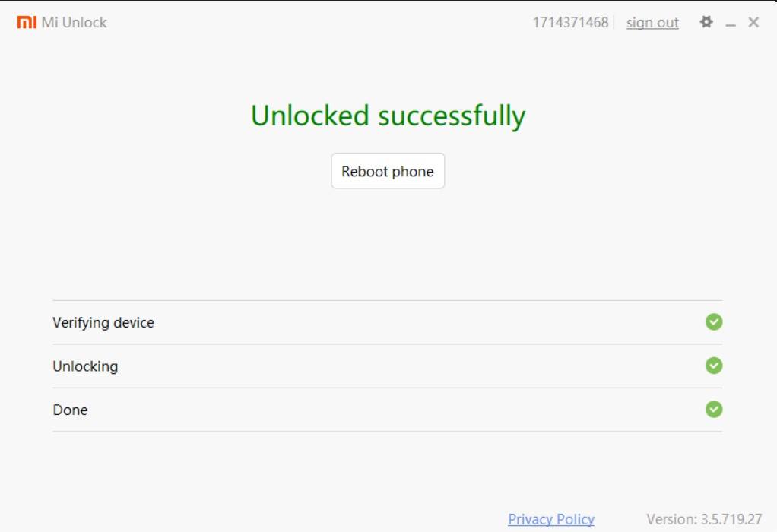Sign out of the Mi account
Image resolution: width=777 pixels, height=532 pixels.
[652, 22]
